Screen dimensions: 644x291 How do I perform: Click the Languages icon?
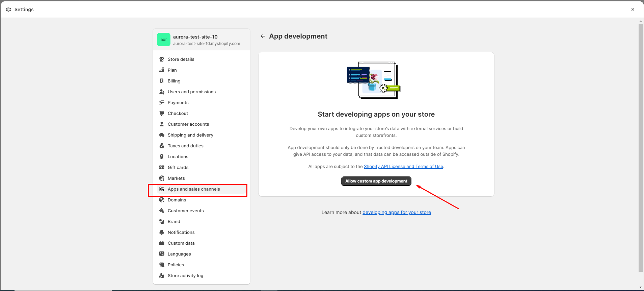point(162,254)
